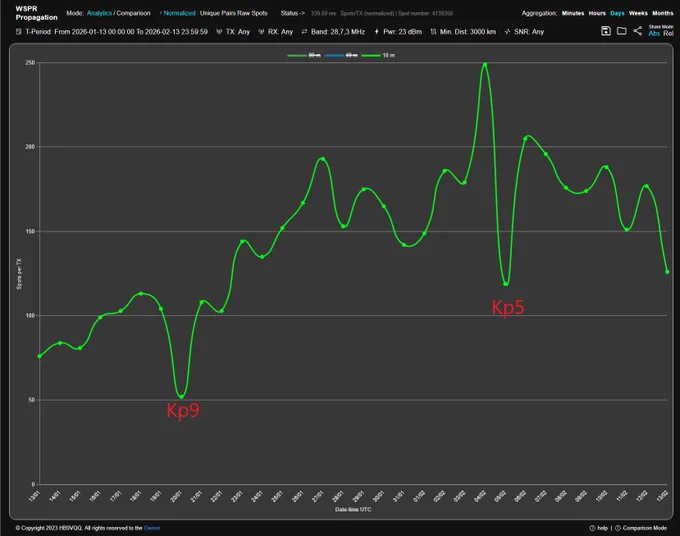
Task: Select the Raw Spots data option
Action: [x=252, y=13]
